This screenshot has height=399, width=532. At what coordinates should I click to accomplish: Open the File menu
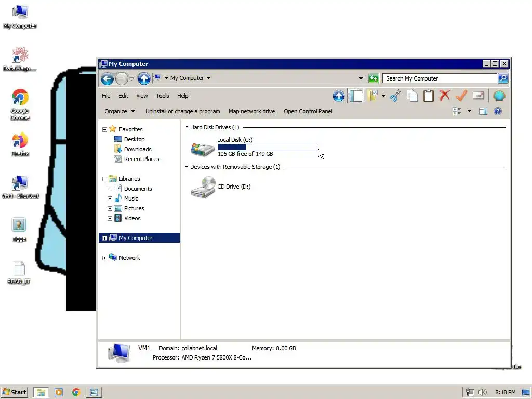pos(106,96)
